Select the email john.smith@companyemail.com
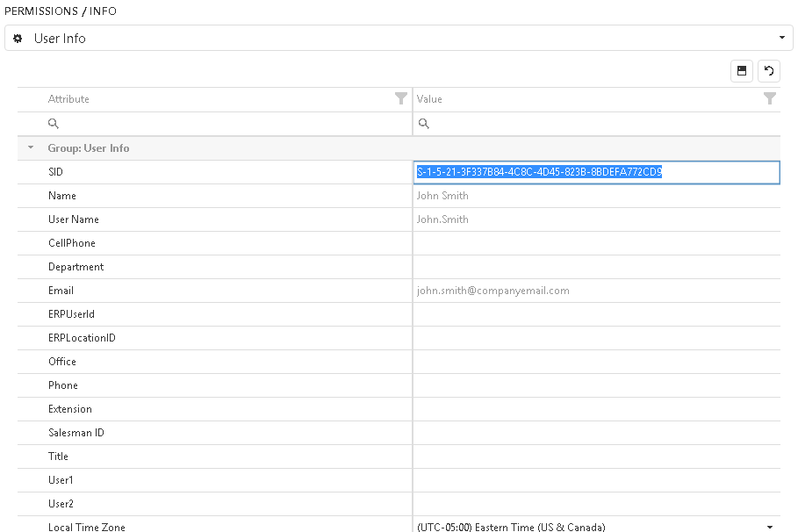This screenshot has width=798, height=532. tap(492, 291)
